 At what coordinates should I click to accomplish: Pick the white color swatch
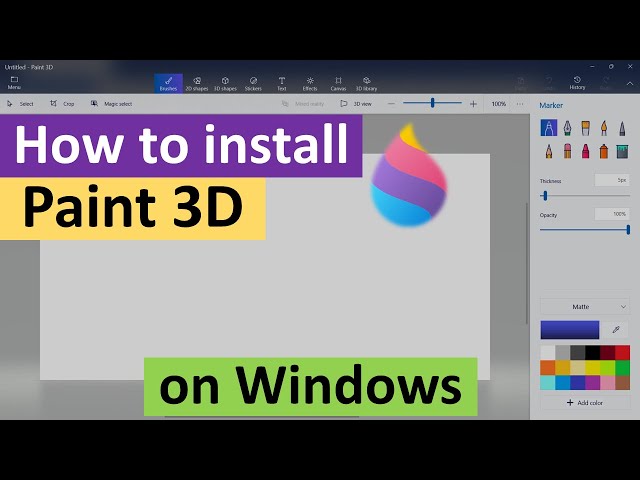(547, 353)
